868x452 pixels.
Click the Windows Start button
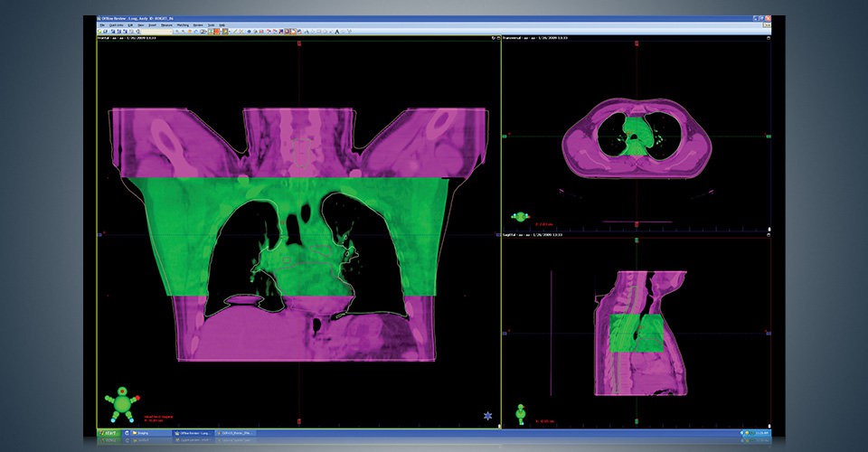coord(109,433)
